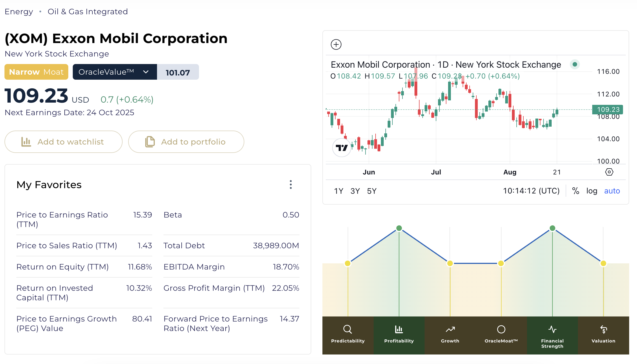Screen dimensions: 637x364
Task: Click the OracleMoat yellow score dot
Action: click(x=501, y=263)
